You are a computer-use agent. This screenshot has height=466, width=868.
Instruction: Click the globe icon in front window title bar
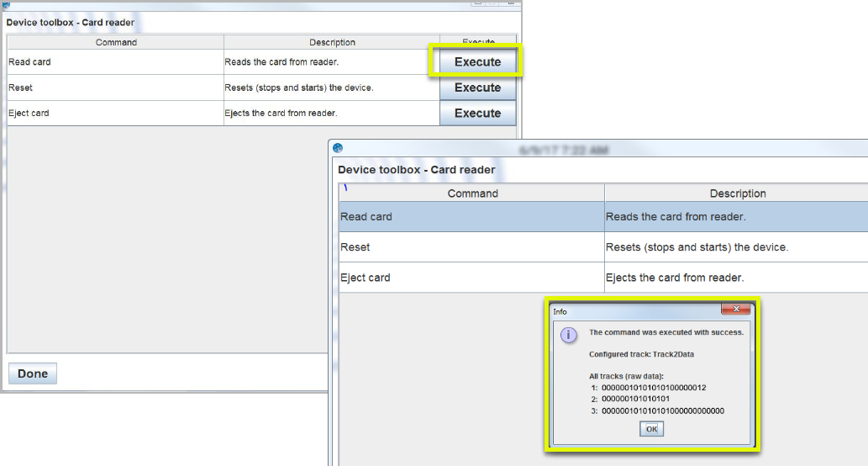338,148
